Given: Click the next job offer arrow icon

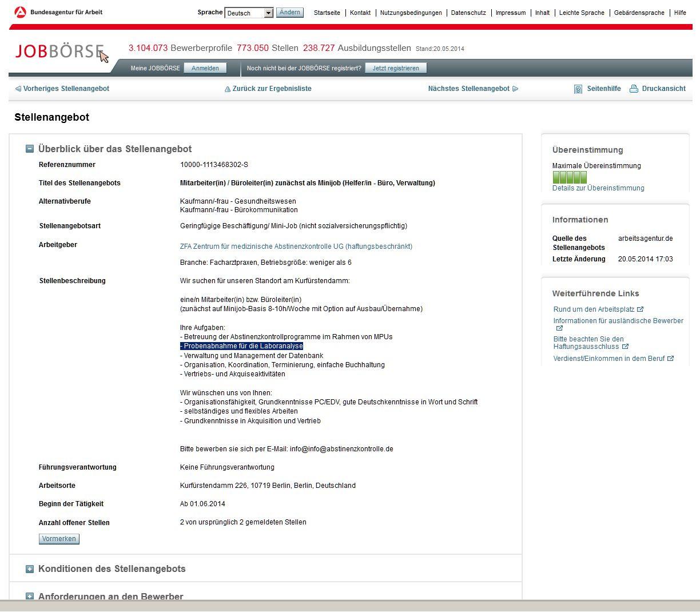Looking at the screenshot, I should click(515, 89).
